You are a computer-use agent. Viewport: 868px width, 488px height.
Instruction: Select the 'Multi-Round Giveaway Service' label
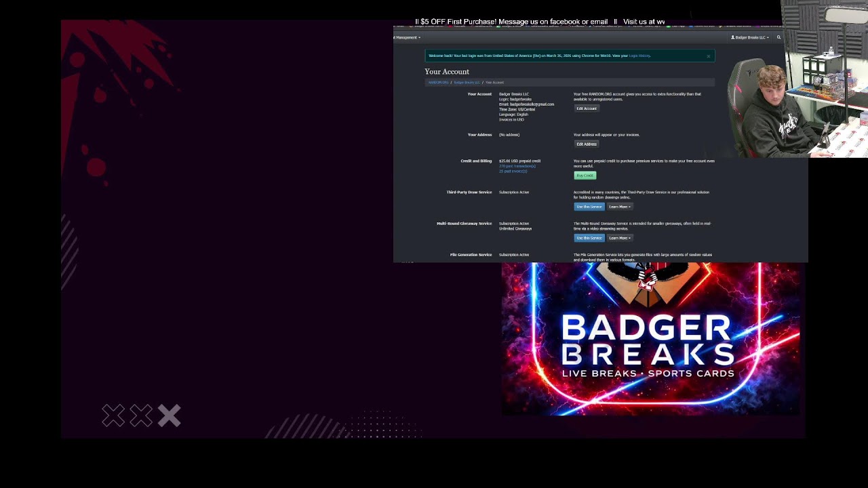(x=464, y=224)
